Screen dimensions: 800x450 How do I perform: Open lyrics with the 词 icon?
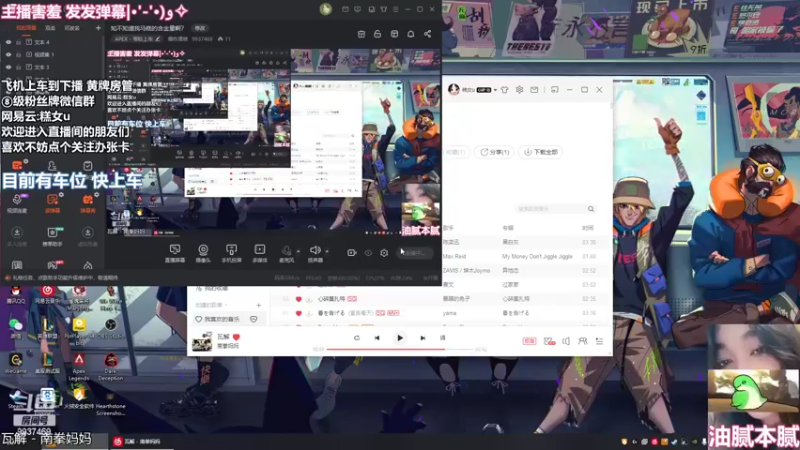click(442, 338)
